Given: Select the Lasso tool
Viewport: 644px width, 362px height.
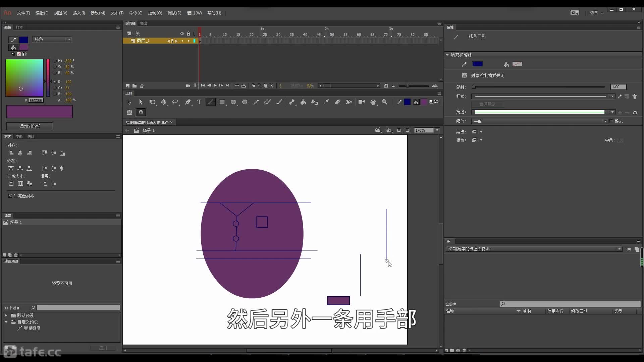Looking at the screenshot, I should pos(175,102).
